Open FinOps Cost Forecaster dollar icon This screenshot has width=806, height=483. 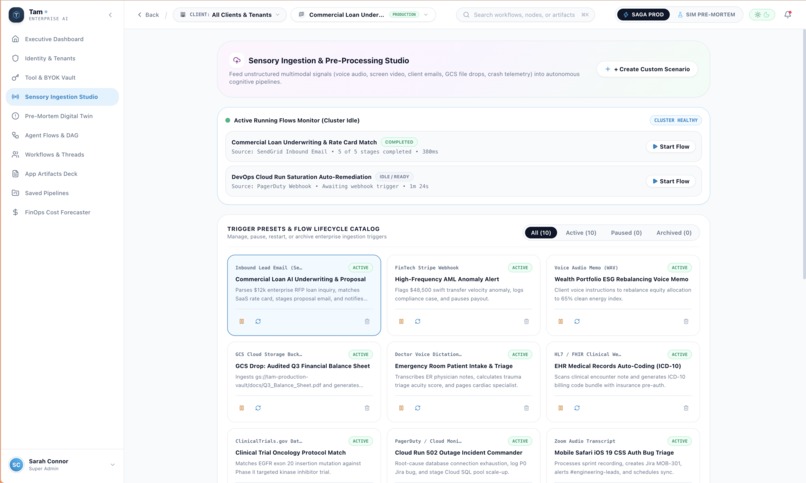pos(15,212)
